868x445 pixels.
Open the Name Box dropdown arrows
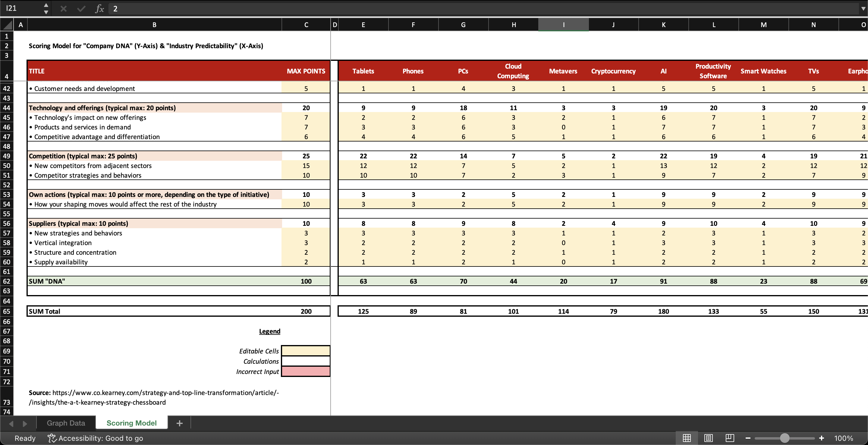tap(46, 9)
